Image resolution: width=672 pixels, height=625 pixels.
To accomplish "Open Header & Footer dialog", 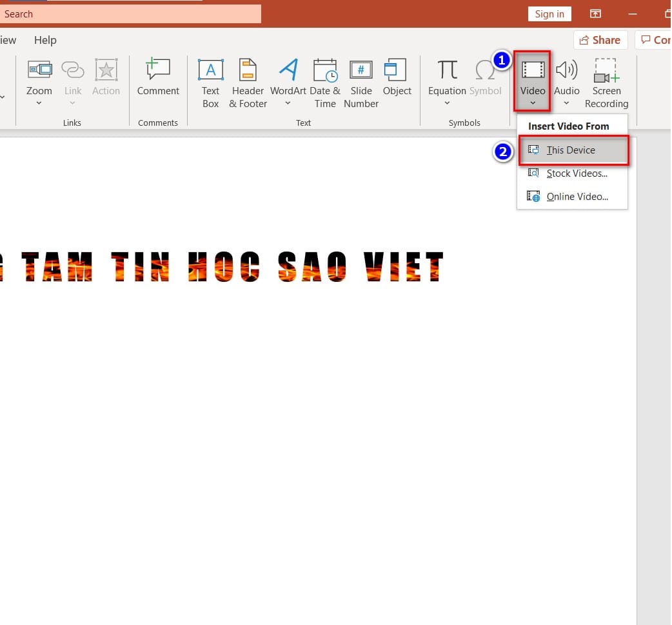I will tap(248, 84).
